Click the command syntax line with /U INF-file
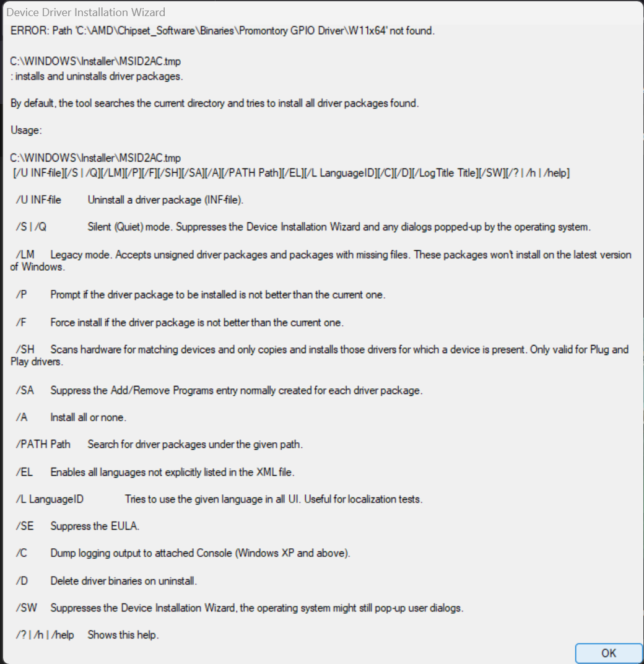This screenshot has width=644, height=664. tap(291, 173)
